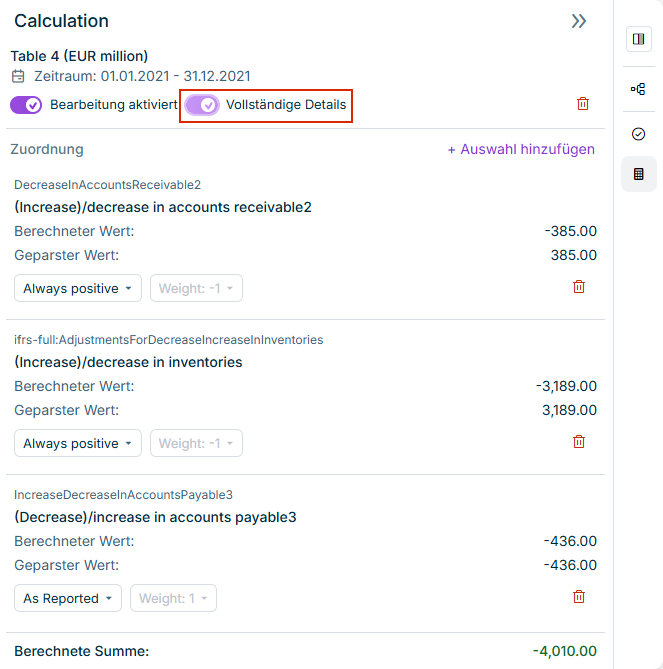This screenshot has width=663, height=669.
Task: Remove the inventories entry with trash icon
Action: [578, 442]
